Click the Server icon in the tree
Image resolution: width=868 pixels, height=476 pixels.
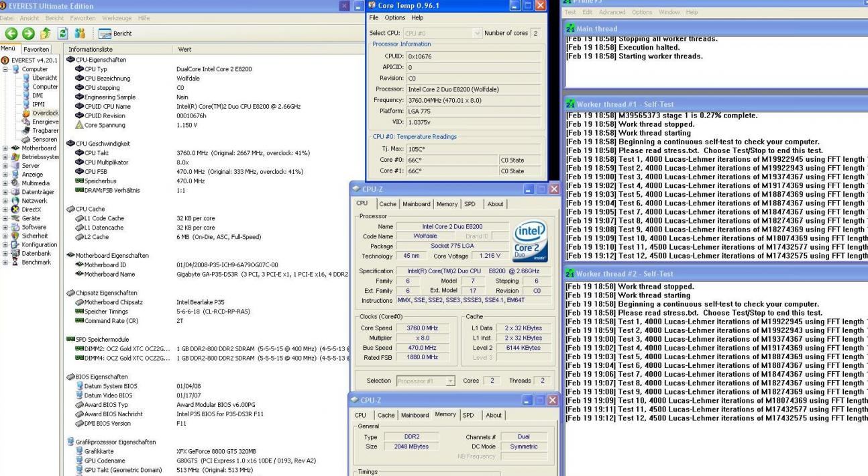[x=16, y=165]
